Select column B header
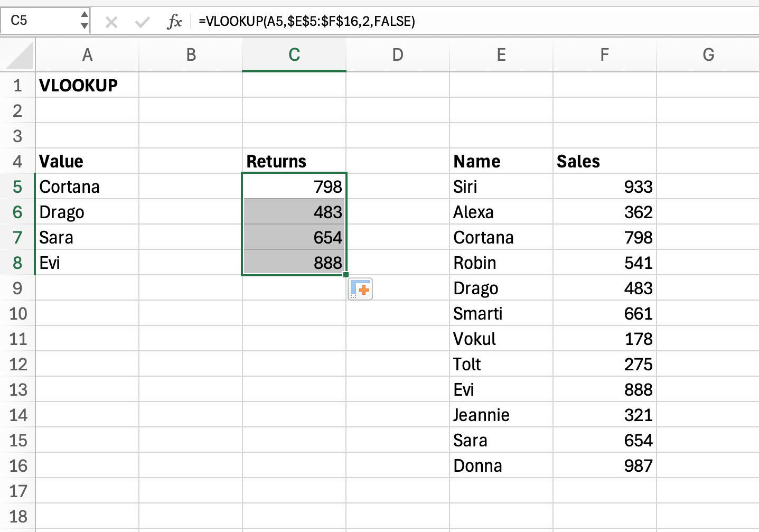Image resolution: width=759 pixels, height=532 pixels. (x=191, y=55)
